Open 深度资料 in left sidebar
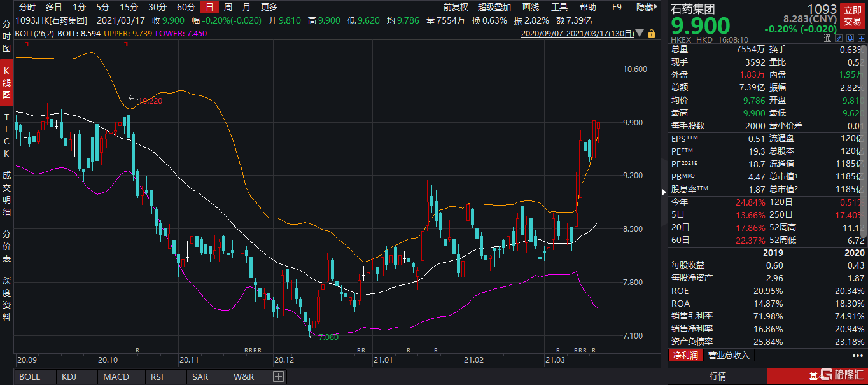Image resolution: width=868 pixels, height=385 pixels. pos(6,298)
